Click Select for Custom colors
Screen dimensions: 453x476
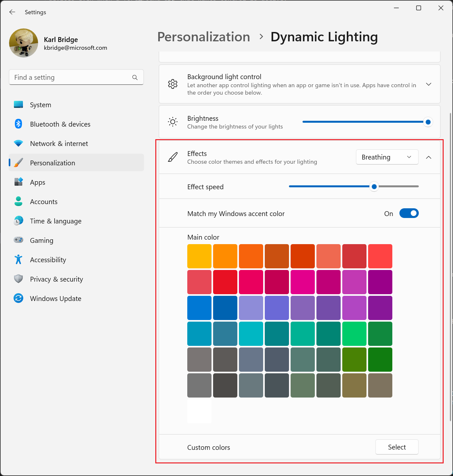396,447
